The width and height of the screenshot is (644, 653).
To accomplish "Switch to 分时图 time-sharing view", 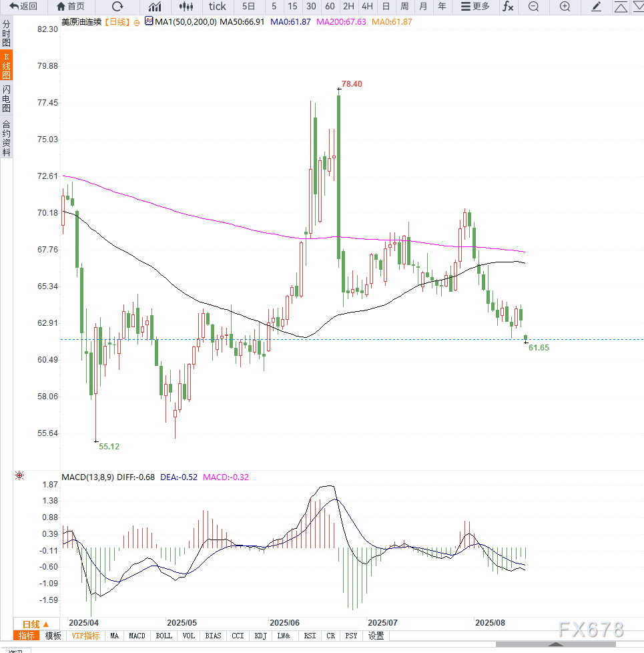I will point(7,33).
